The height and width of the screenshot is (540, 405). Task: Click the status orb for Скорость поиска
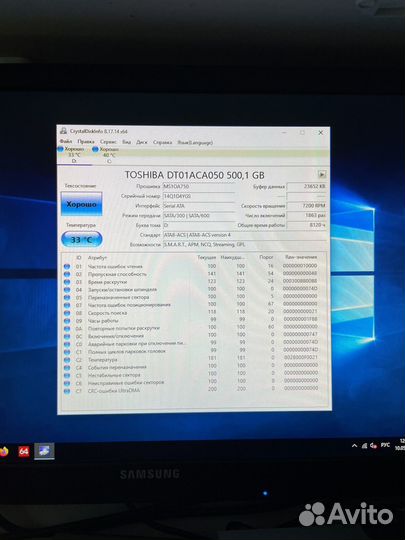coord(67,313)
